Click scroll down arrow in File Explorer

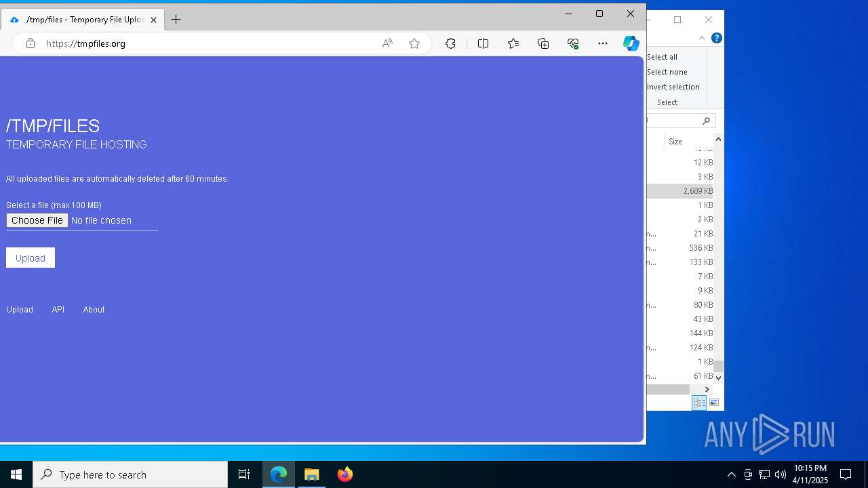718,378
